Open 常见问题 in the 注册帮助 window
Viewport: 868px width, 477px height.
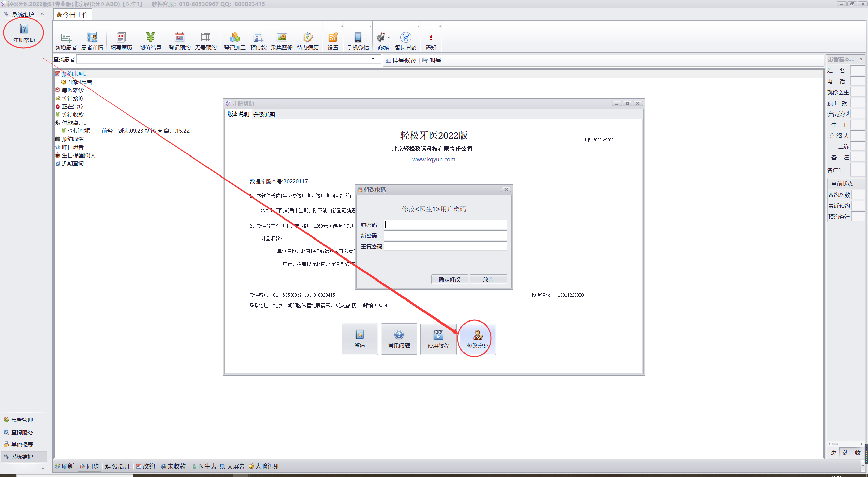[x=399, y=339]
